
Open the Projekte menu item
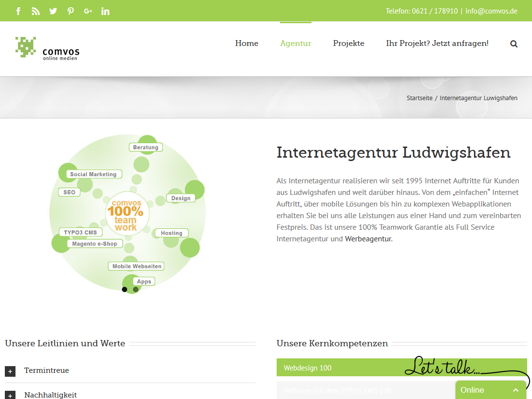point(349,44)
